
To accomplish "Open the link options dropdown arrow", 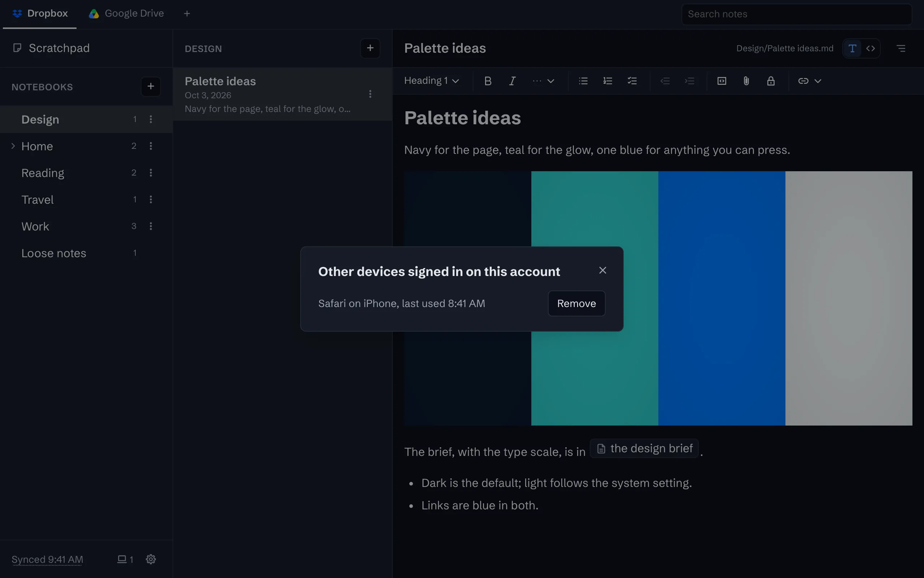I will point(818,81).
